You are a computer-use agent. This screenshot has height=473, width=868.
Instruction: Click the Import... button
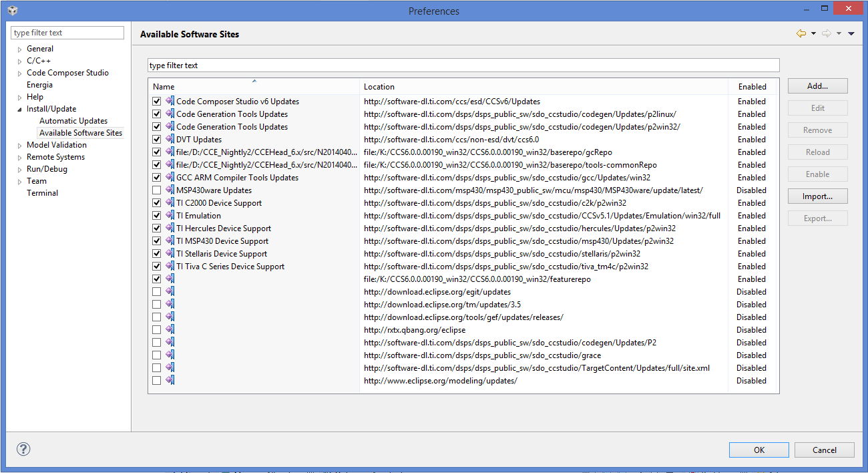click(x=817, y=196)
